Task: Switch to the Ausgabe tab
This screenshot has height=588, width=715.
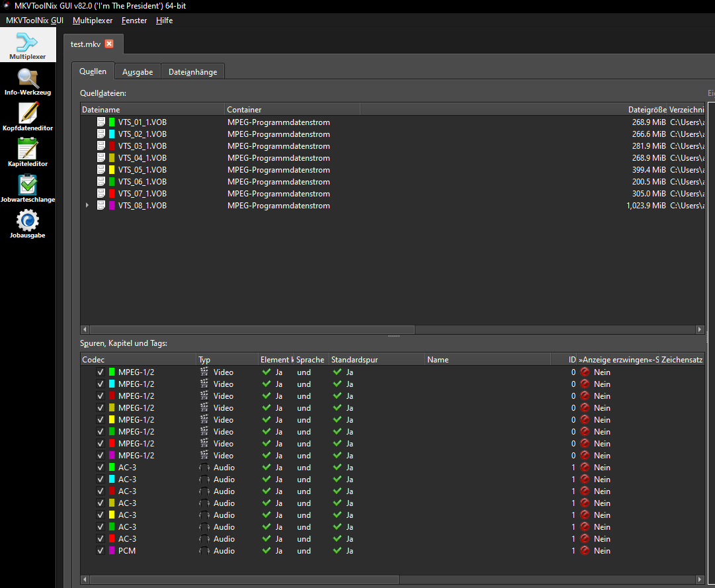Action: (x=138, y=72)
